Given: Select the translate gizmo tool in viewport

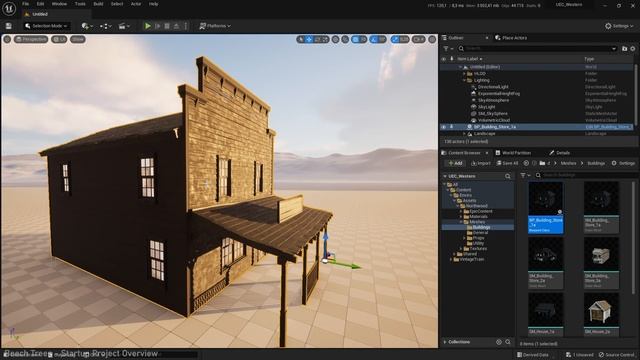Looking at the screenshot, I should pyautogui.click(x=309, y=39).
